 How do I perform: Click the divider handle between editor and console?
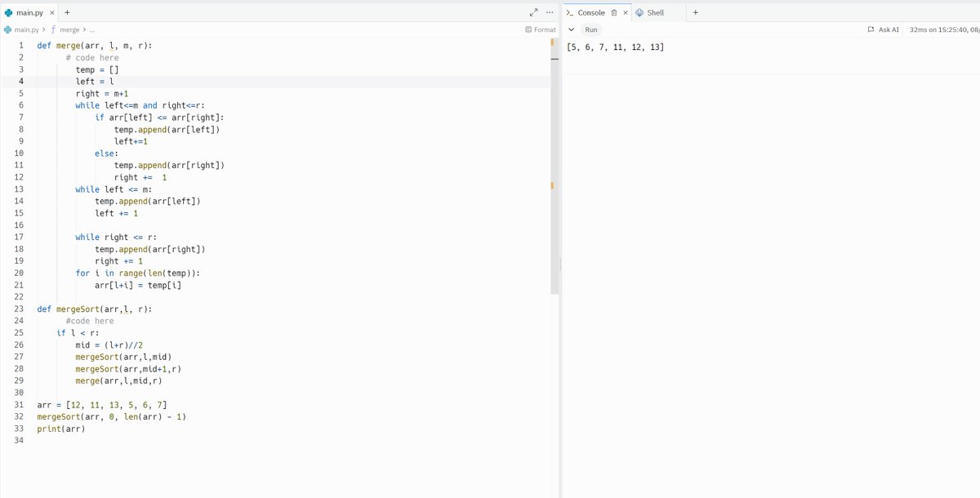click(560, 265)
